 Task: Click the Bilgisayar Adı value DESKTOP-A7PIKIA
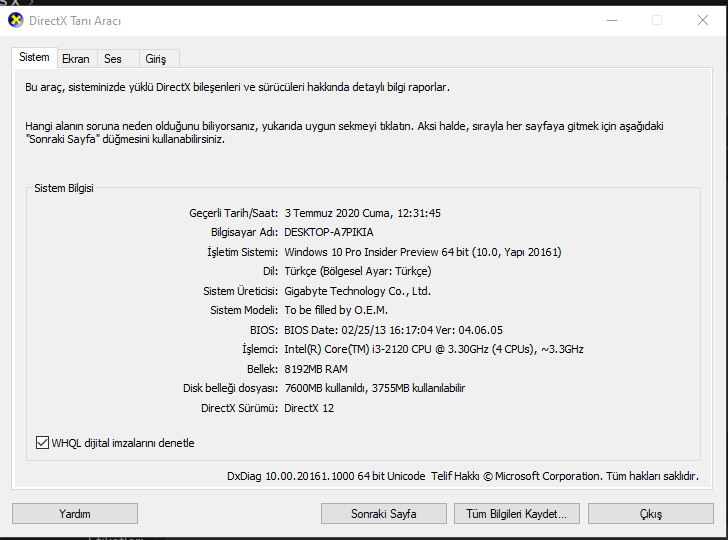tap(328, 232)
